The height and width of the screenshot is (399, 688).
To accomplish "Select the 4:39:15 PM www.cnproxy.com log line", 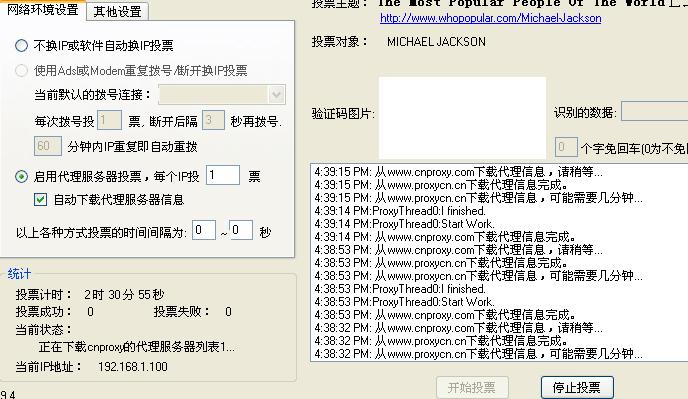I will (459, 172).
